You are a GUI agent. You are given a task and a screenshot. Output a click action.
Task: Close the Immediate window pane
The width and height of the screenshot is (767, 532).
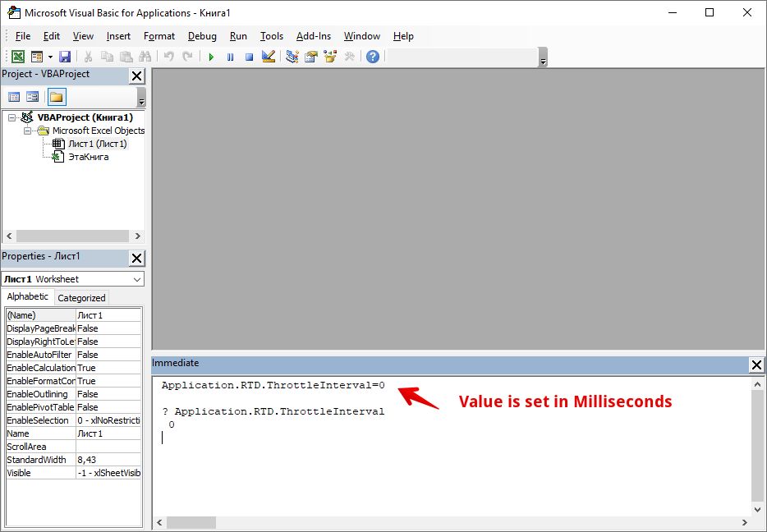[x=756, y=365]
